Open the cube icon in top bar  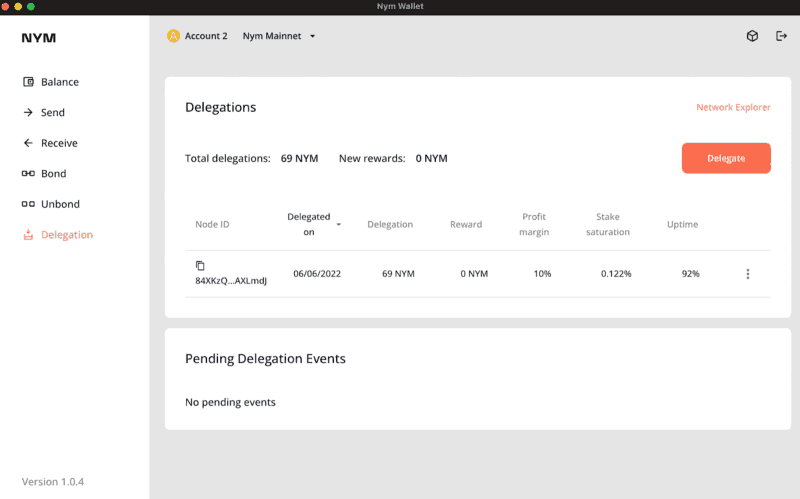coord(752,36)
